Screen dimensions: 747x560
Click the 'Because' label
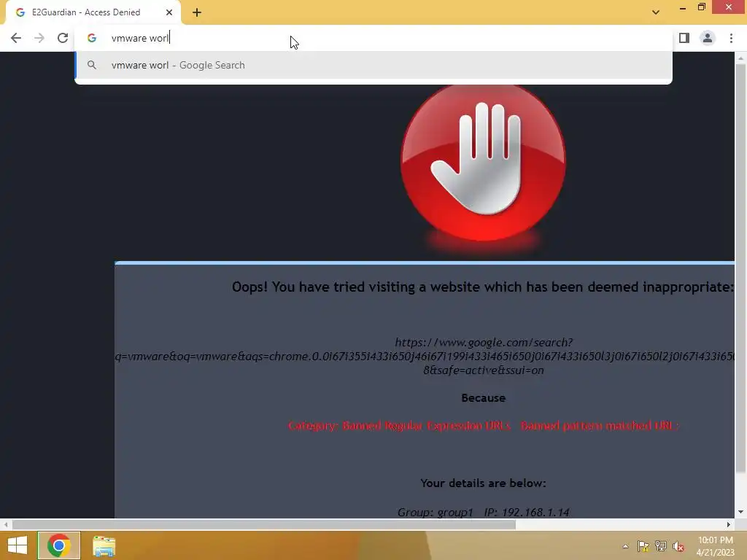point(483,398)
